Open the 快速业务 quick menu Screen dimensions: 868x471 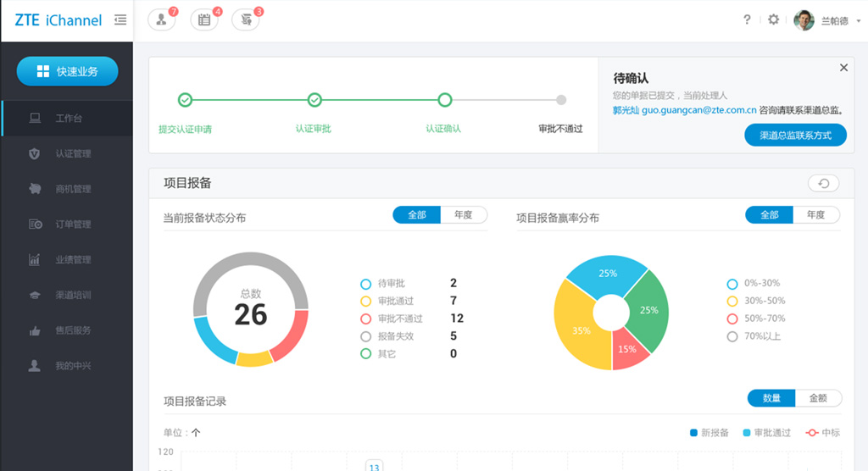pyautogui.click(x=67, y=72)
